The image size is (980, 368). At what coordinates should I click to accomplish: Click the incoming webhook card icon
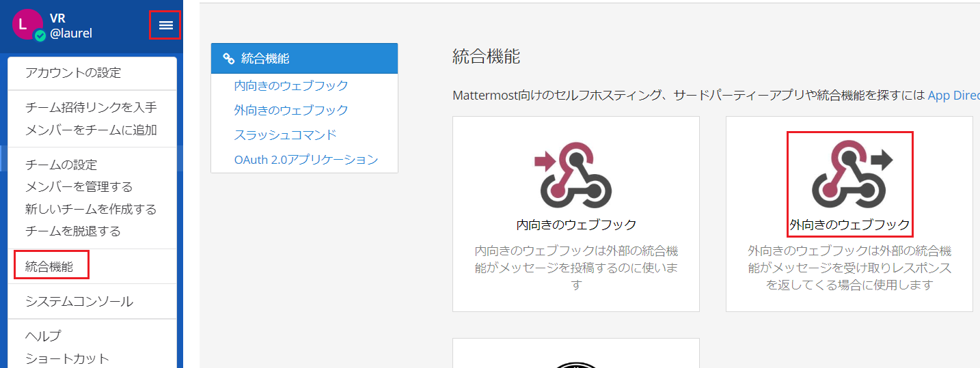573,173
